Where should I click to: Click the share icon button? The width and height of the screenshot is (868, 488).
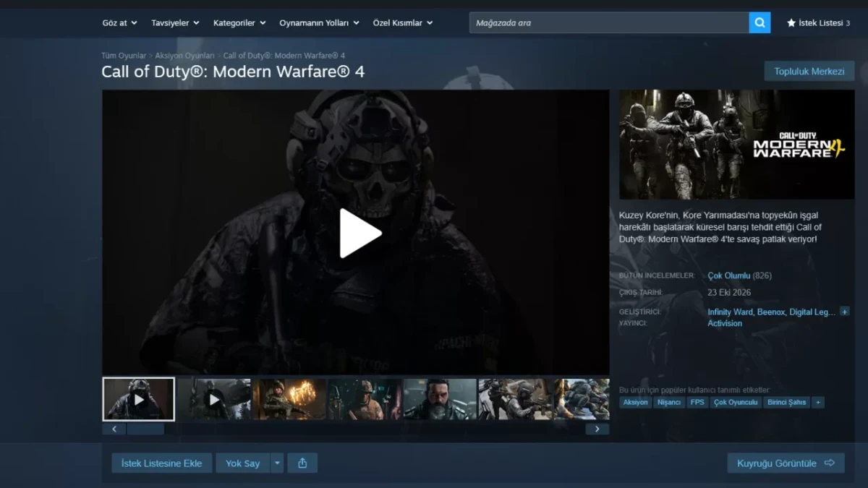(302, 463)
